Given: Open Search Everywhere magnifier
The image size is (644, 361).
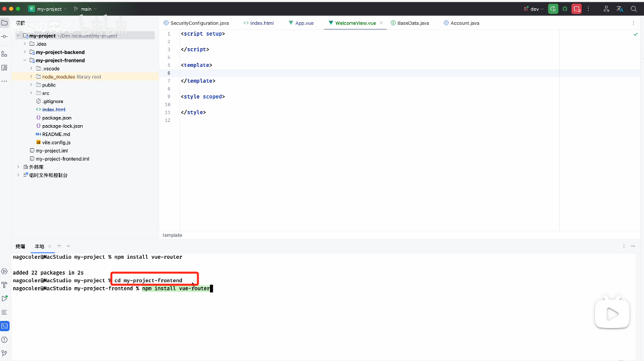Looking at the screenshot, I should point(634,9).
